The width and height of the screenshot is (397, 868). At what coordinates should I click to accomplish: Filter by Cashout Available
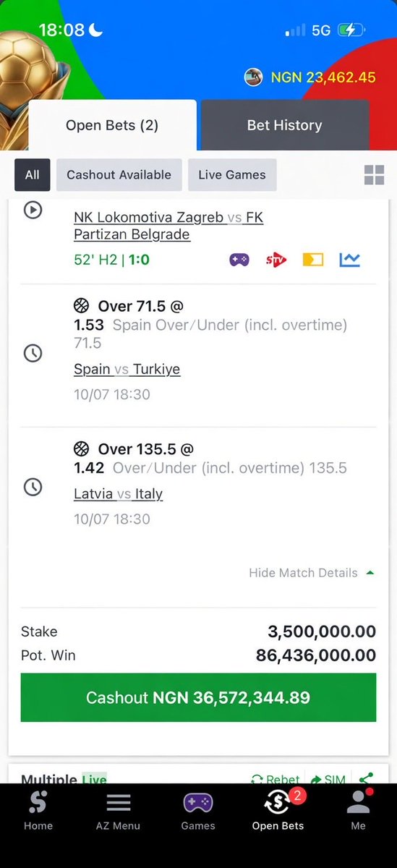pos(119,174)
